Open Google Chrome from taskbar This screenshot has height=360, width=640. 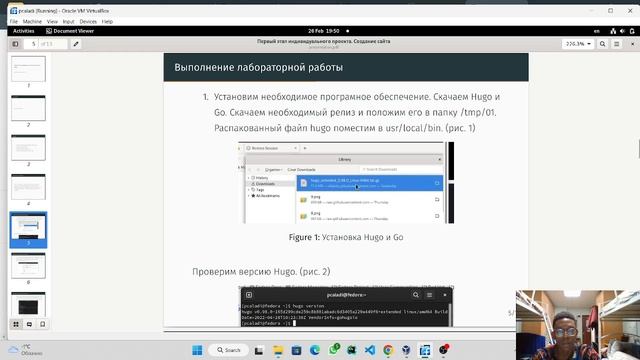[388, 350]
